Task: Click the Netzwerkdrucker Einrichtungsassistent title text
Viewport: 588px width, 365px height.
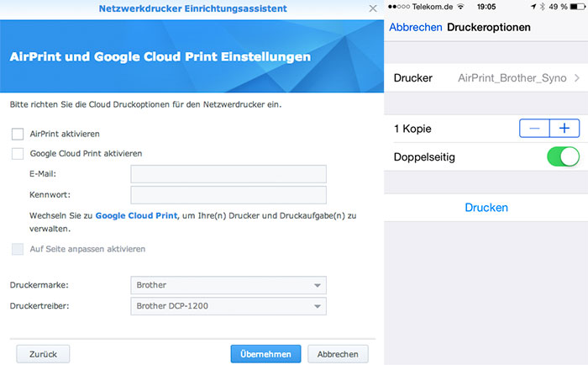Action: point(192,8)
